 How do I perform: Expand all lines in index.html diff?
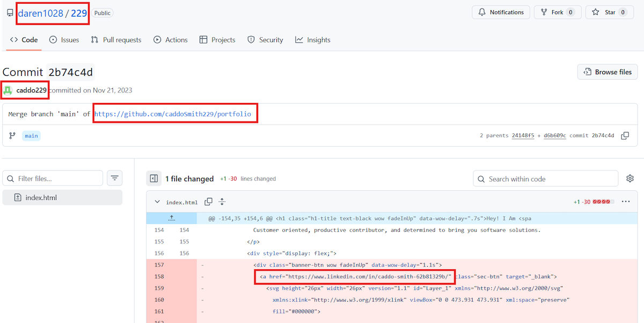click(x=222, y=202)
